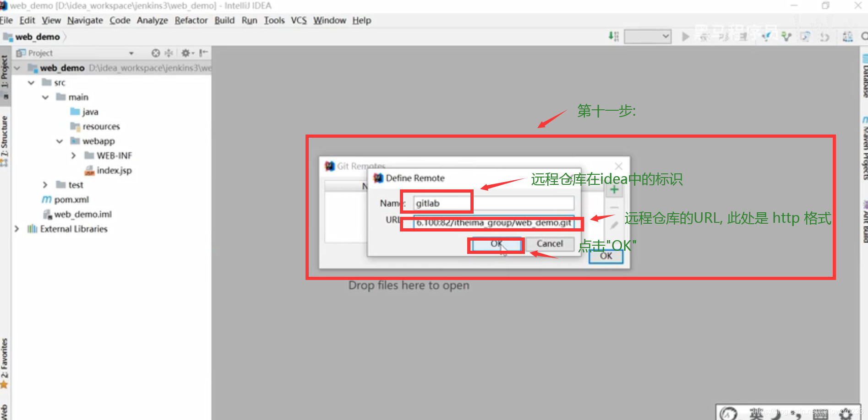Select pom.xml in project tree
The width and height of the screenshot is (868, 420).
[x=66, y=200]
